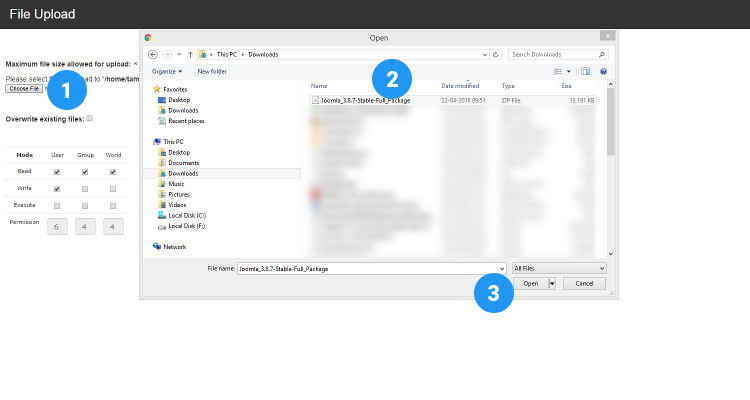Click the Open button
The height and width of the screenshot is (400, 750).
coord(530,284)
